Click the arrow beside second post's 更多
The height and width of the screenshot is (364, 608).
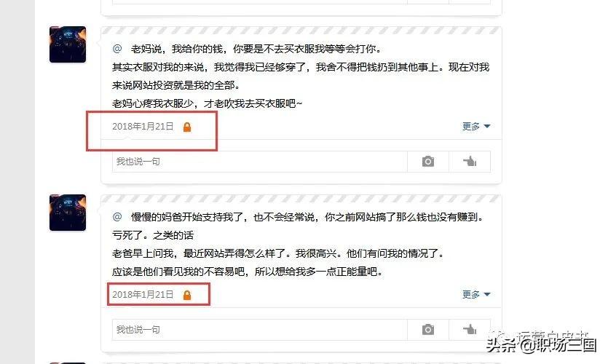pyautogui.click(x=487, y=295)
